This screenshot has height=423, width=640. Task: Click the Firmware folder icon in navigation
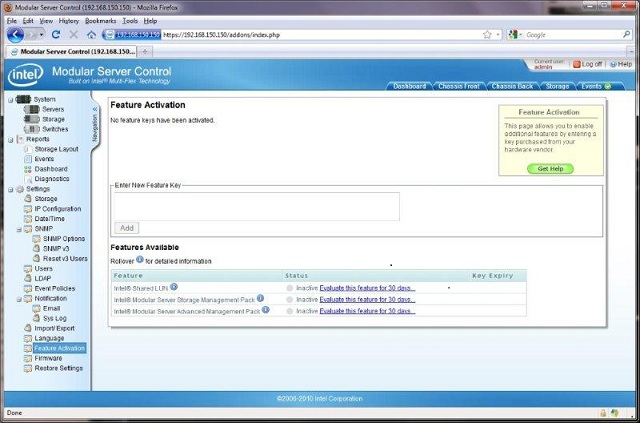point(28,358)
